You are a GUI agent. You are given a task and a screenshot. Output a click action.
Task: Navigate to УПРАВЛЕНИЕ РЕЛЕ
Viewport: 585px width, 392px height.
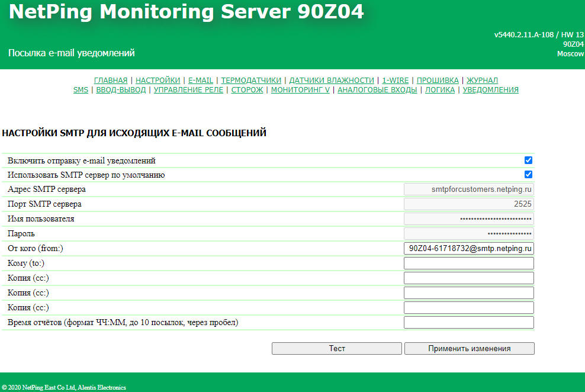(188, 90)
